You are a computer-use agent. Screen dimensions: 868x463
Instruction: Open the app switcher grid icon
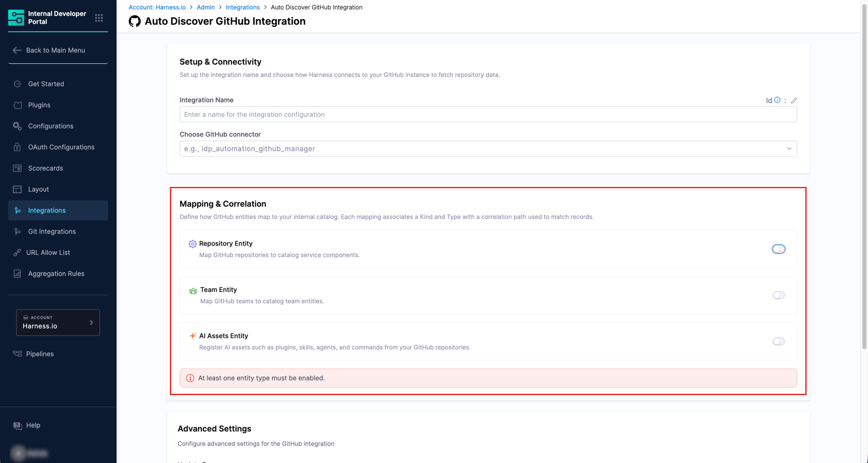pos(99,18)
